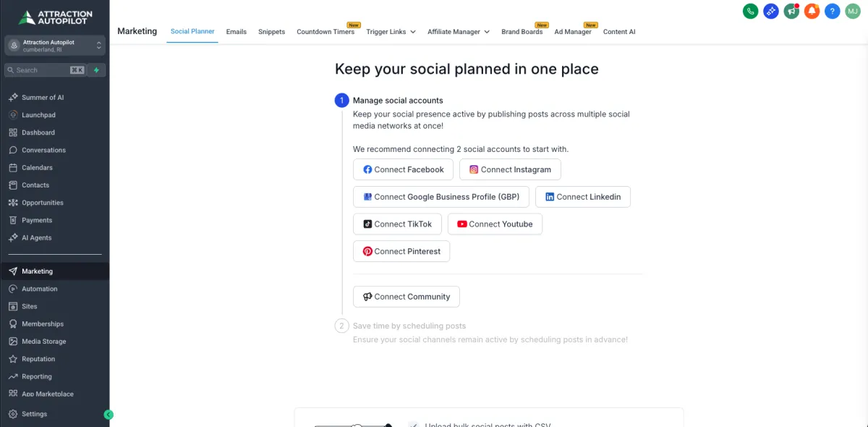Click the MJ user avatar
Image resolution: width=868 pixels, height=427 pixels.
(853, 11)
